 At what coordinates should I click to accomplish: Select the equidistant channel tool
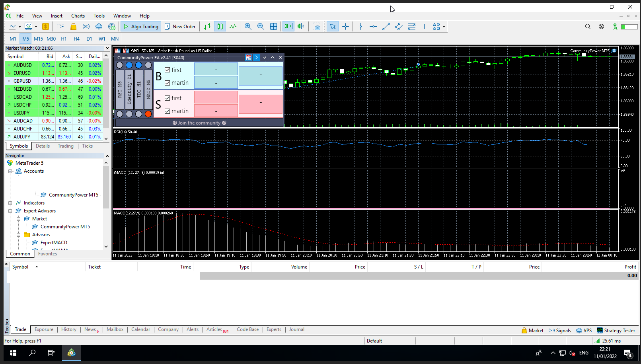(x=399, y=26)
